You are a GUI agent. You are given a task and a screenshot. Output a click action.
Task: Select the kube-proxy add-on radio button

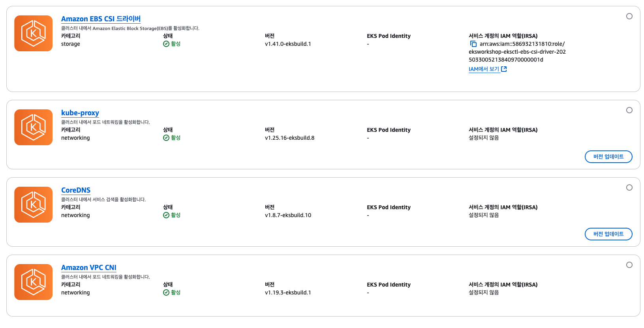[x=629, y=110]
